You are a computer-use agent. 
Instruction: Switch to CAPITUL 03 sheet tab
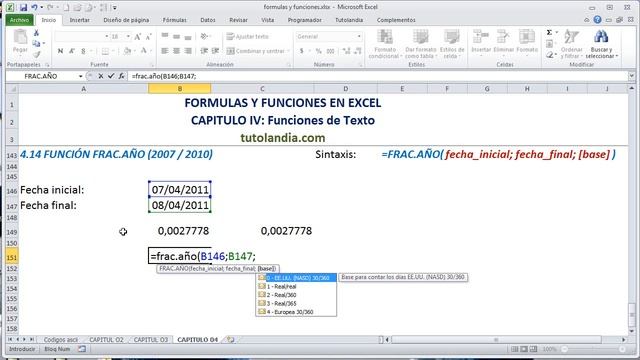tap(151, 340)
